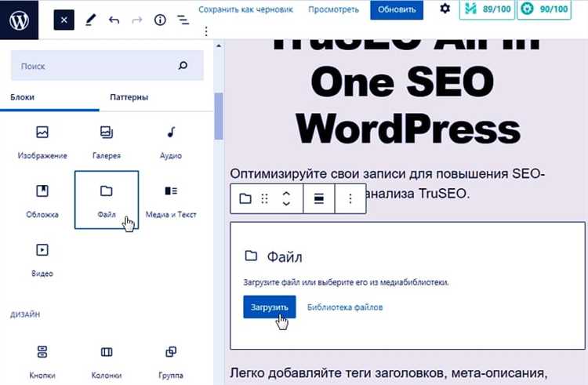Viewport: 588px width, 385px height.
Task: Insert the Колонки block
Action: pos(107,362)
